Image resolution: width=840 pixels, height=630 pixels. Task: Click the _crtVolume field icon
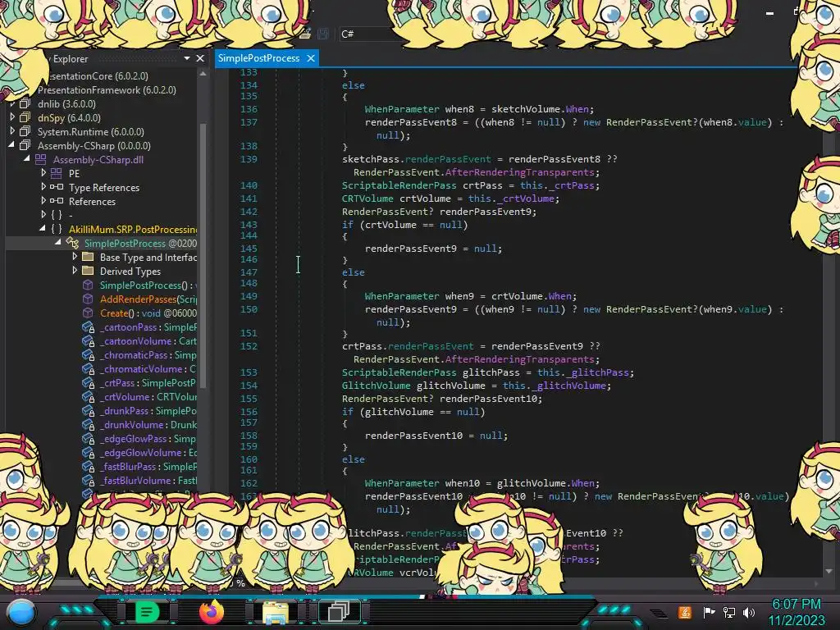(x=89, y=397)
